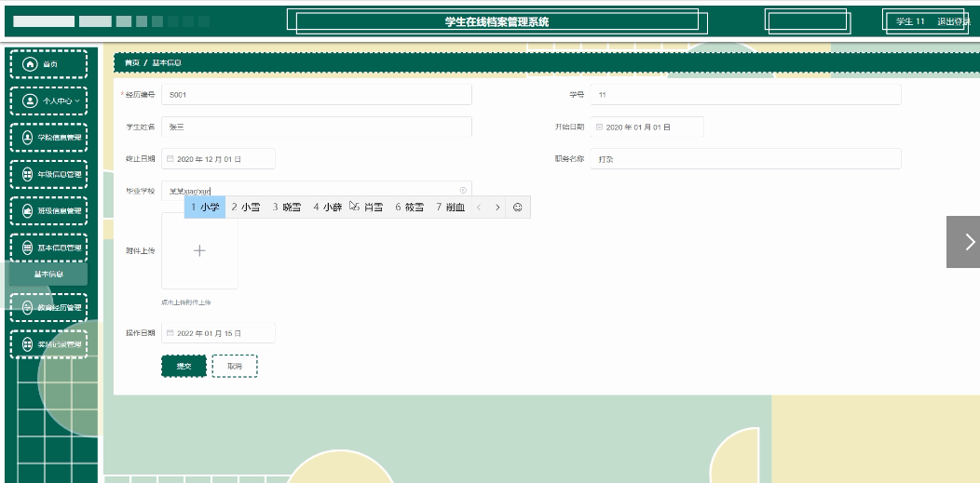980x483 pixels.
Task: Open the IME emoji smiley panel
Action: click(518, 208)
